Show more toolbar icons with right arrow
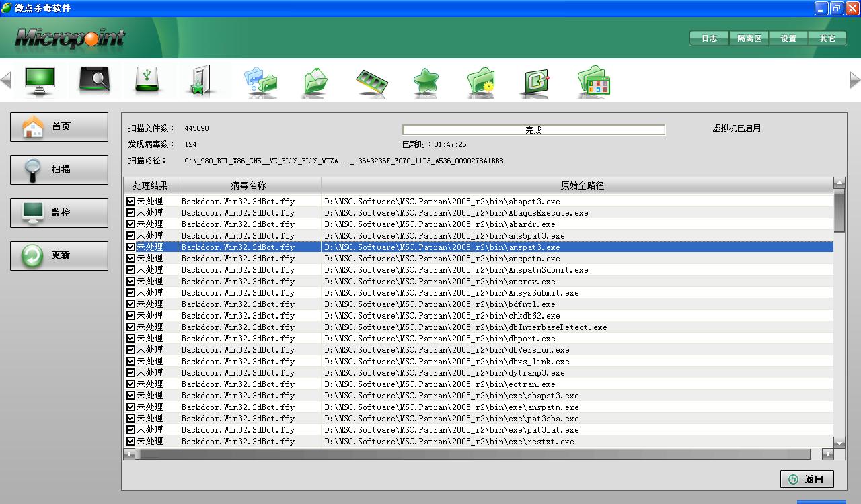The width and height of the screenshot is (861, 504). [x=855, y=80]
